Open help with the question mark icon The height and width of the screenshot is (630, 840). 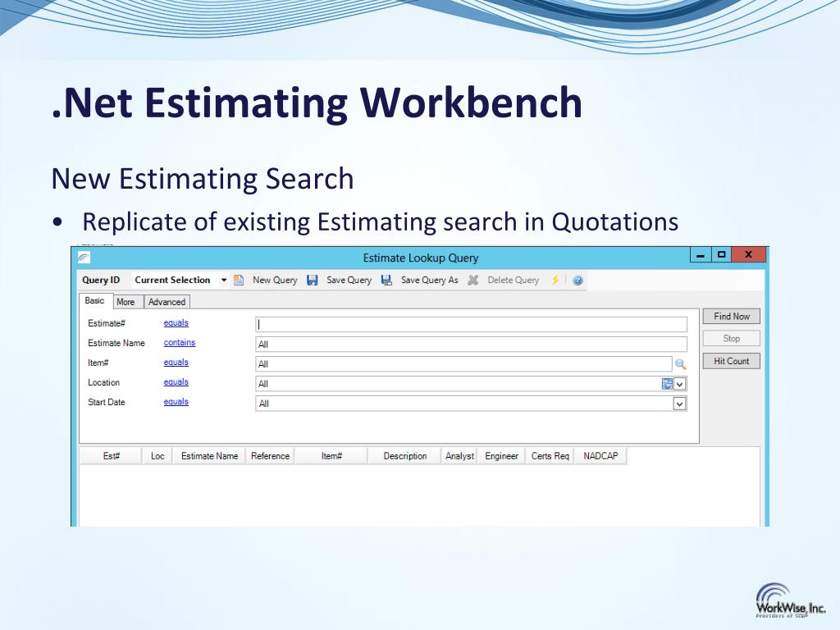coord(577,280)
